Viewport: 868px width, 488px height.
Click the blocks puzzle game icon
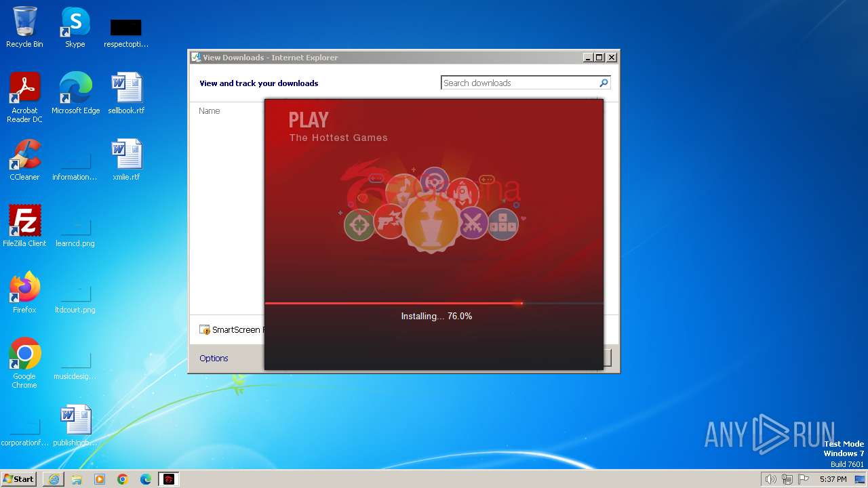coord(503,224)
